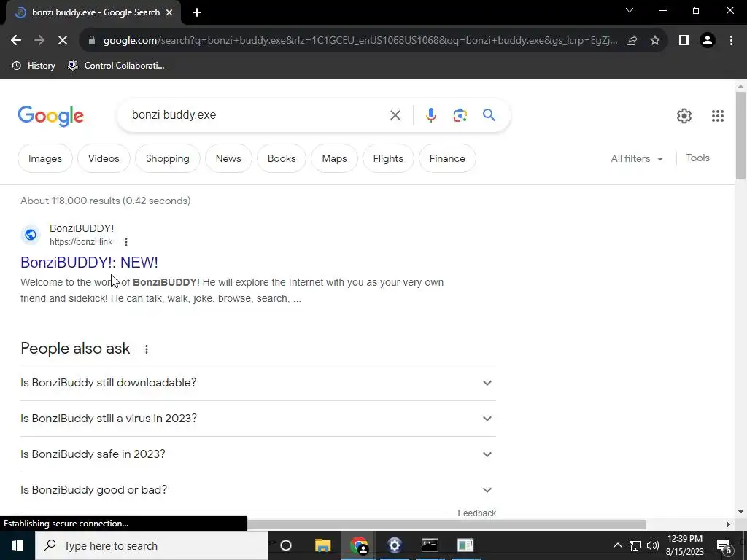
Task: Open People also ask options menu
Action: [146, 349]
